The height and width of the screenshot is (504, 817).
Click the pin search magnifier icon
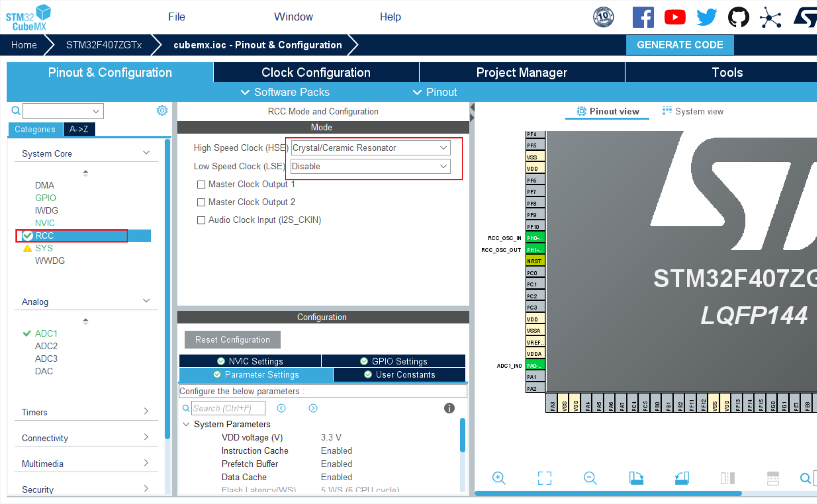[x=805, y=478]
